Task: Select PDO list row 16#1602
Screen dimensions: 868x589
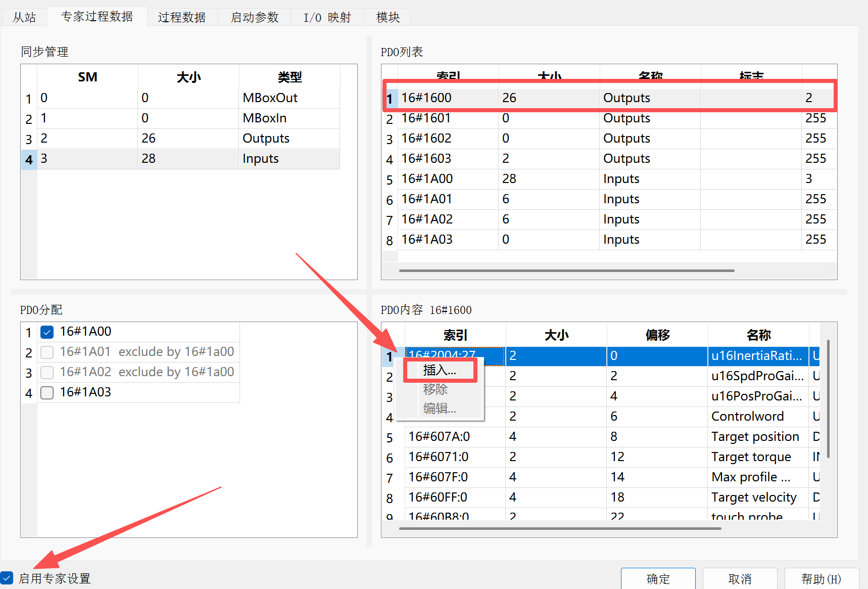Action: pos(617,139)
